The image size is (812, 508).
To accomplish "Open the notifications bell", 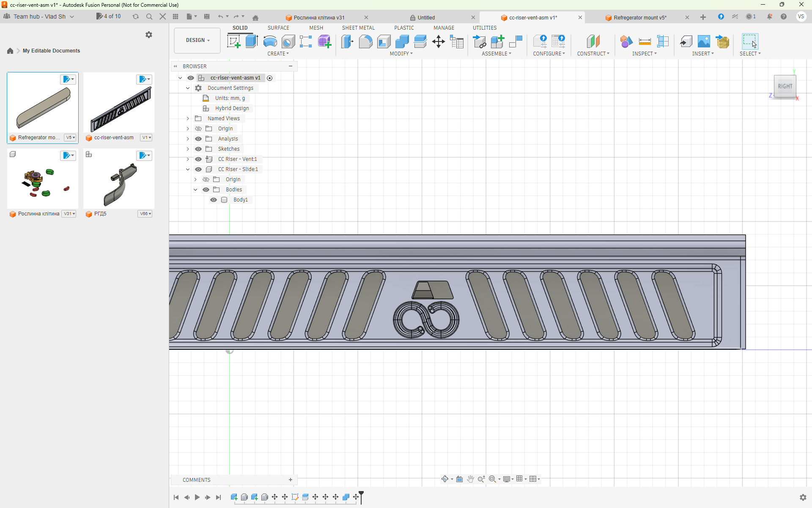I will (x=770, y=17).
